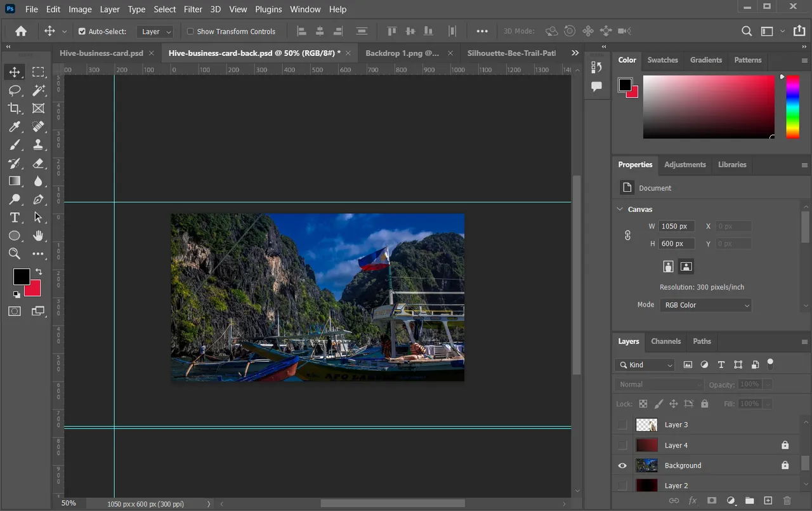
Task: Click the foreground color swatch in toolbar
Action: [22, 277]
